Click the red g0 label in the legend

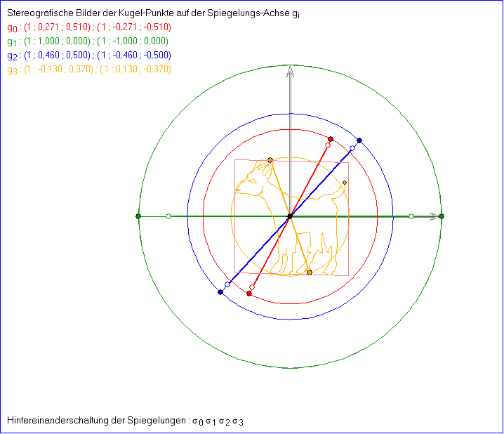(12, 27)
